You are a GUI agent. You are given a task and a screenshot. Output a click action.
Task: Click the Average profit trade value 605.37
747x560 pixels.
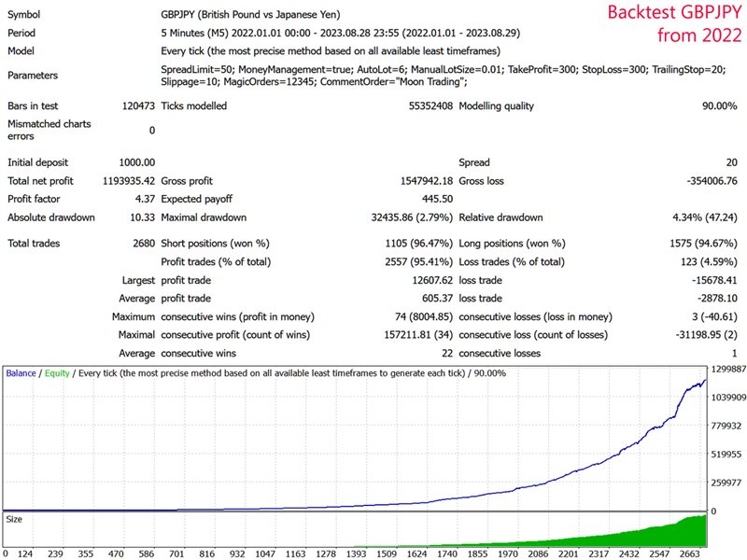[x=437, y=299]
